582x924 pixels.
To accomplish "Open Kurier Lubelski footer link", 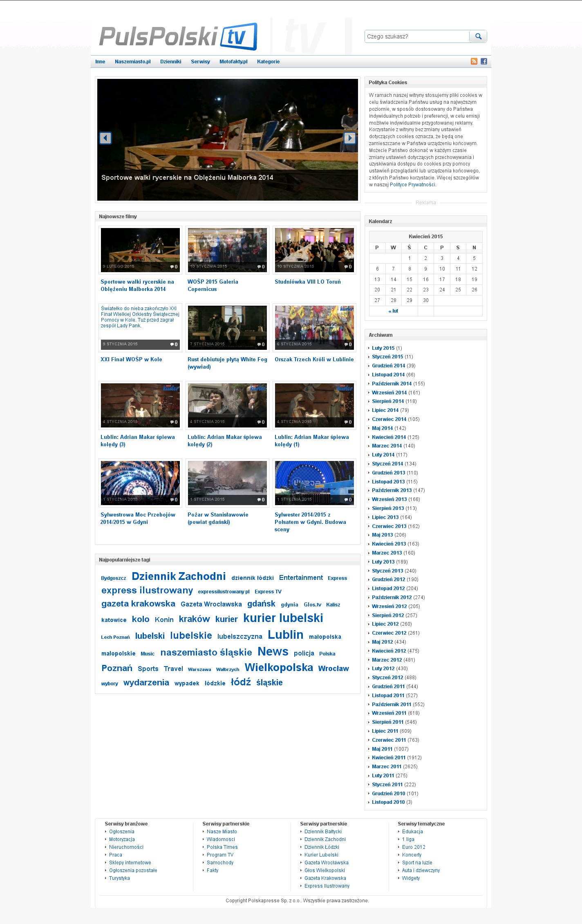I will 321,855.
